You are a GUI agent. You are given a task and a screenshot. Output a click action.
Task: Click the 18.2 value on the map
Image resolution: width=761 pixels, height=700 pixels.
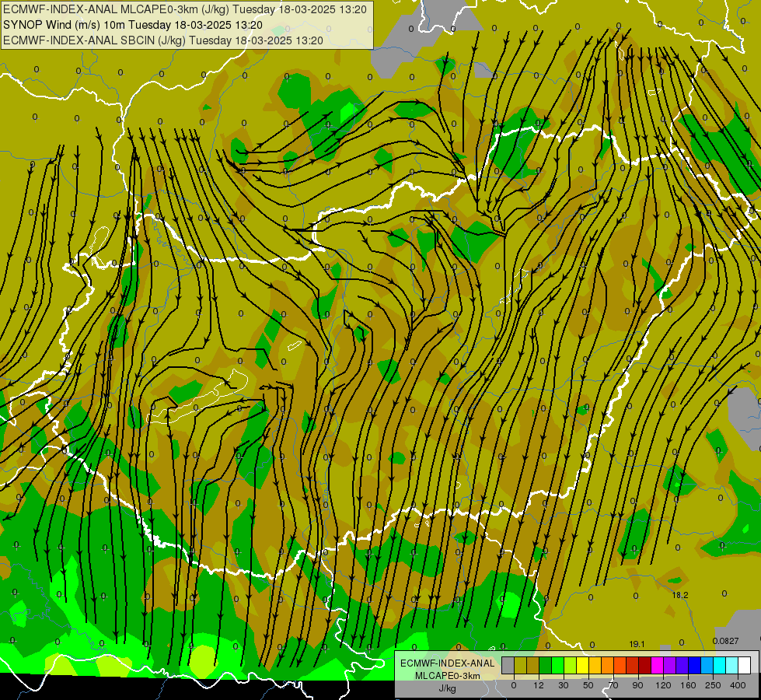[680, 595]
